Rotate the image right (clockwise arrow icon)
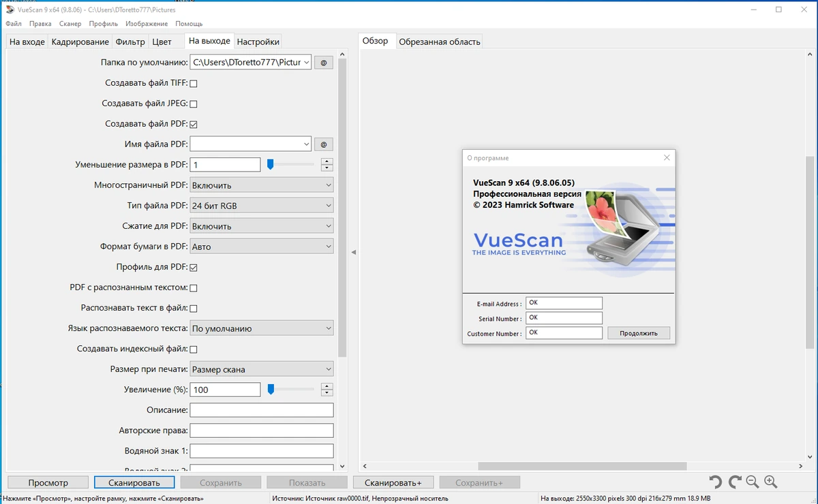This screenshot has width=818, height=504. 734,482
